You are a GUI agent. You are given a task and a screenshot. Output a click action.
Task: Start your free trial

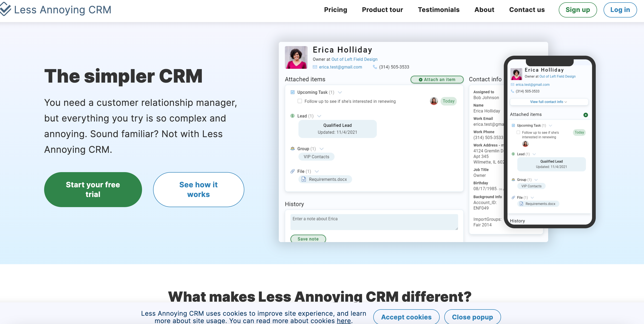tap(93, 190)
